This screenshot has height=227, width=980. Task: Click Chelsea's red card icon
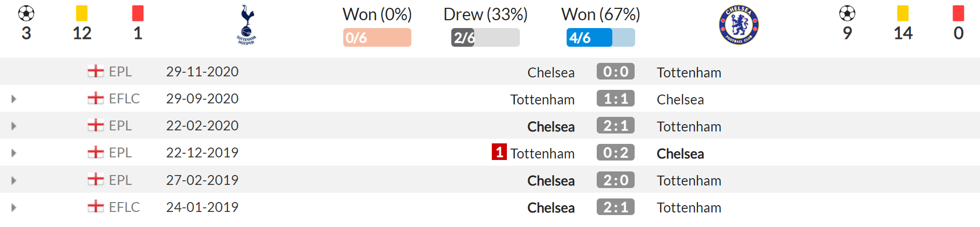959,14
